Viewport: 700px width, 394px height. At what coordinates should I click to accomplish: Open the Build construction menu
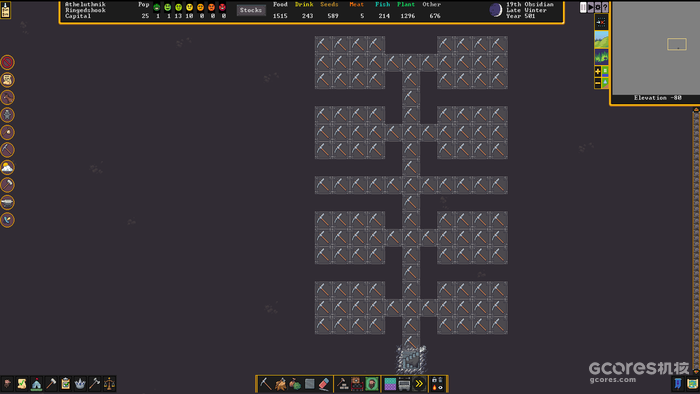[x=342, y=384]
